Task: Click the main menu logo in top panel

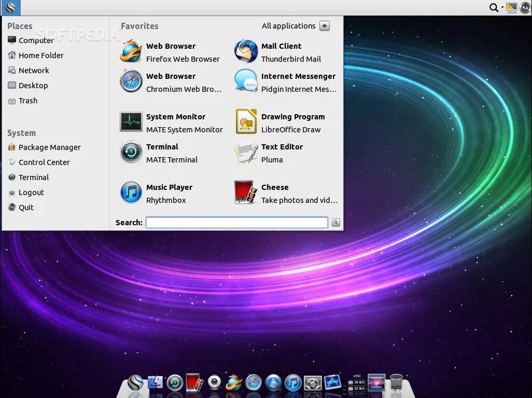Action: (11, 7)
